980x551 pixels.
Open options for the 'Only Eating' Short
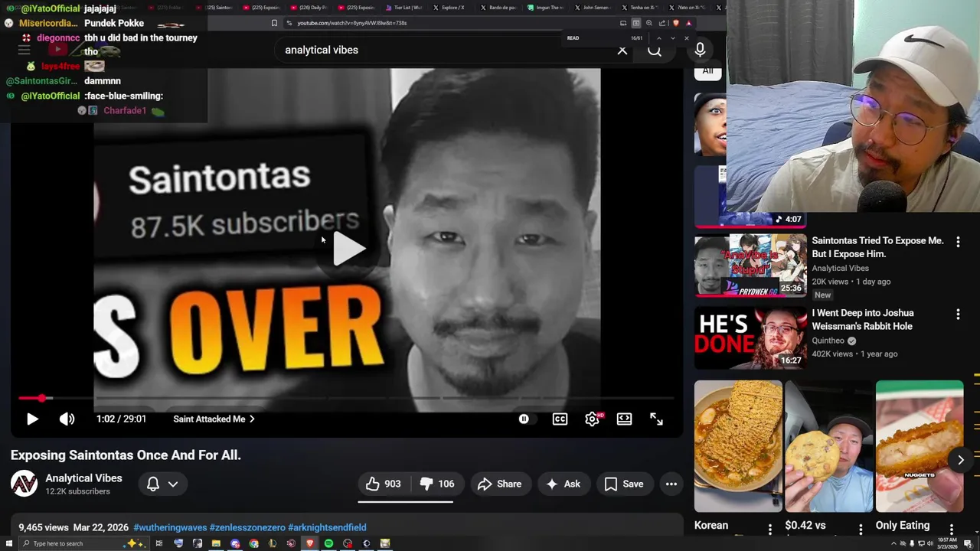pyautogui.click(x=952, y=529)
